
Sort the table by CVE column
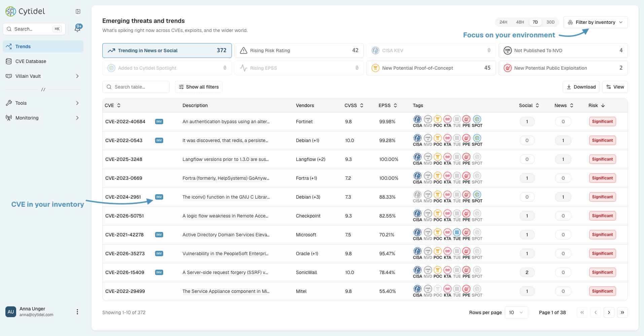tap(113, 105)
